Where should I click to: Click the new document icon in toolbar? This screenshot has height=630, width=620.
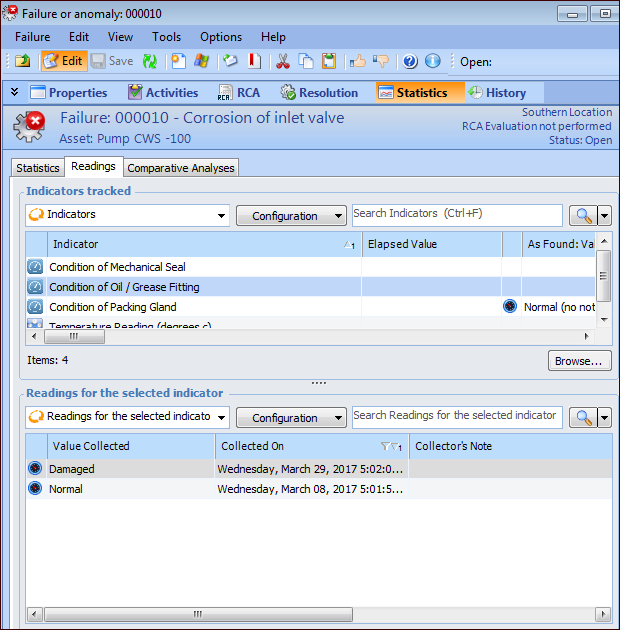point(178,61)
